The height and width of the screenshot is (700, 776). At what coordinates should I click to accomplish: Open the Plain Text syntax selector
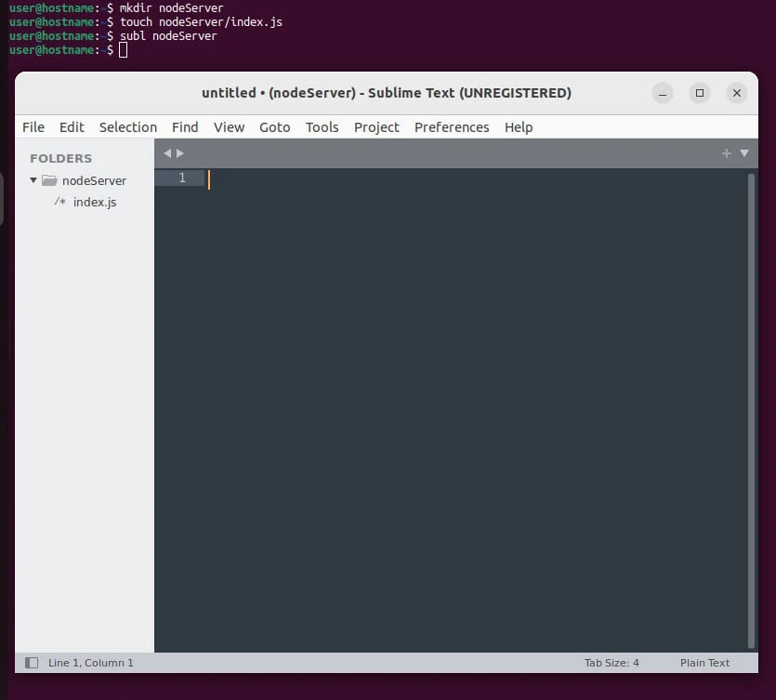(704, 663)
